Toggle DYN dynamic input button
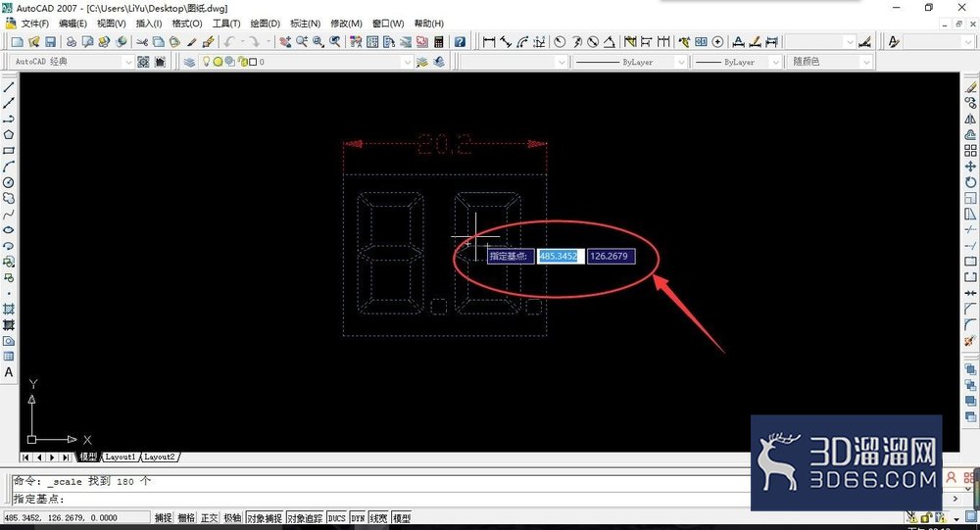The image size is (980, 530). coord(358,517)
